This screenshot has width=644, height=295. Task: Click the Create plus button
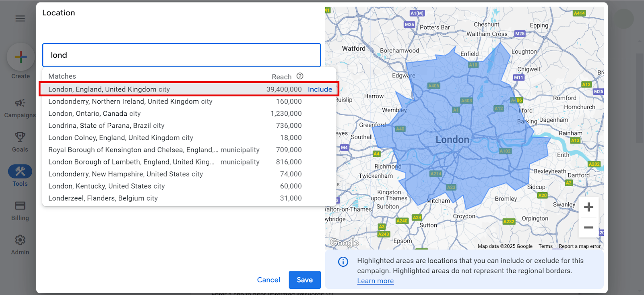21,57
